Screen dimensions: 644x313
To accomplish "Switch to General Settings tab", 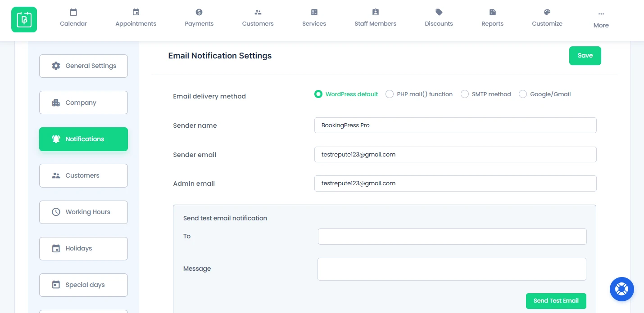I will (x=83, y=66).
